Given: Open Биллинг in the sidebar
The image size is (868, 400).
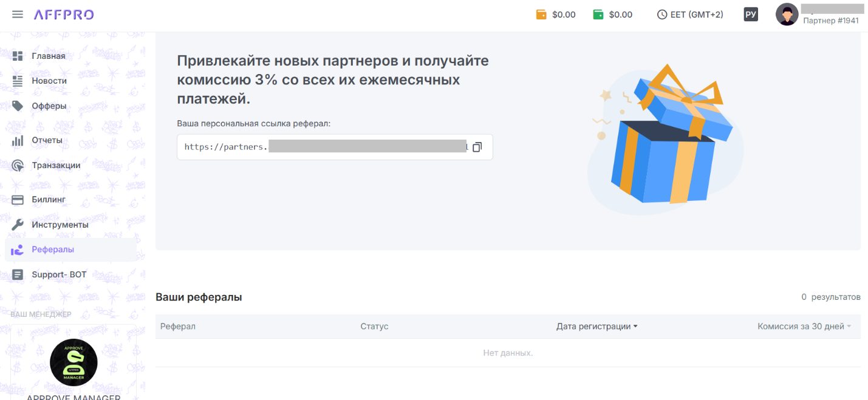Looking at the screenshot, I should coord(49,200).
